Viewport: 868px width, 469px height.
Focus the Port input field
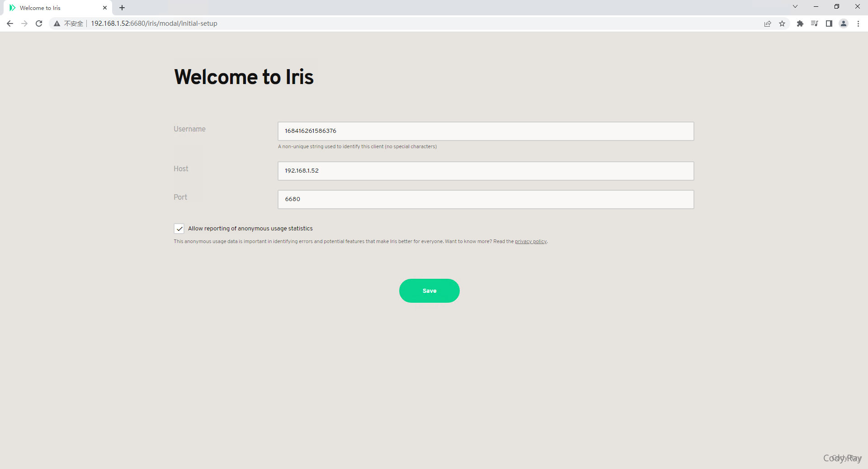point(486,199)
